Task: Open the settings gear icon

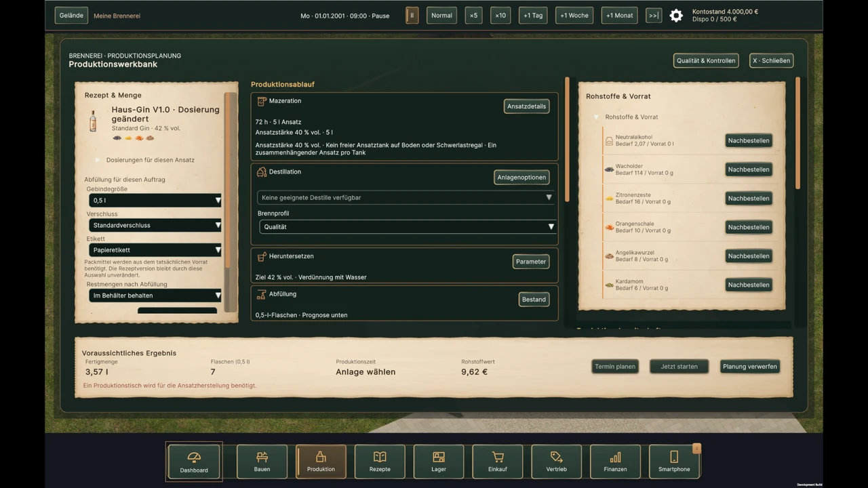Action: [x=676, y=16]
